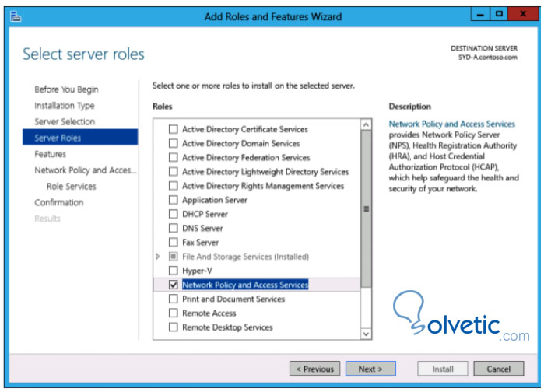Check Active Directory Domain Services
Viewport: 544px width, 392px height.
pos(173,143)
